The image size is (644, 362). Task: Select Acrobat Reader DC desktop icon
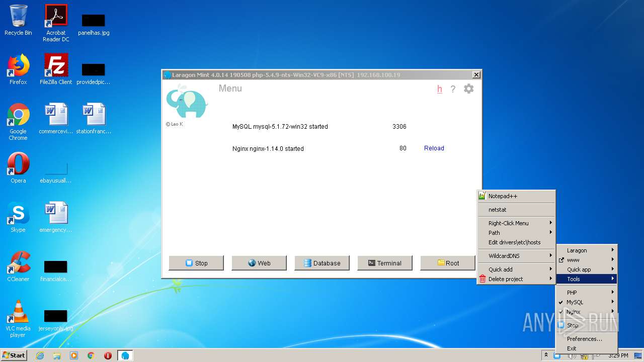point(56,23)
